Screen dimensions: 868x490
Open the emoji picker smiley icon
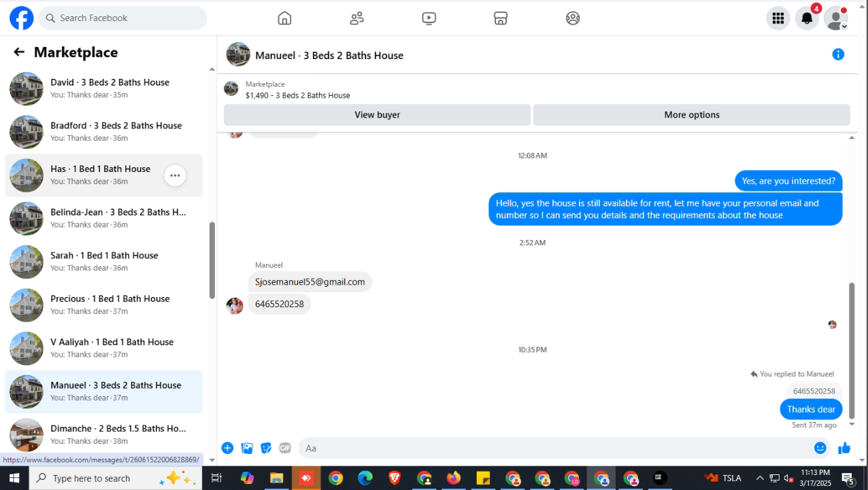click(x=820, y=448)
